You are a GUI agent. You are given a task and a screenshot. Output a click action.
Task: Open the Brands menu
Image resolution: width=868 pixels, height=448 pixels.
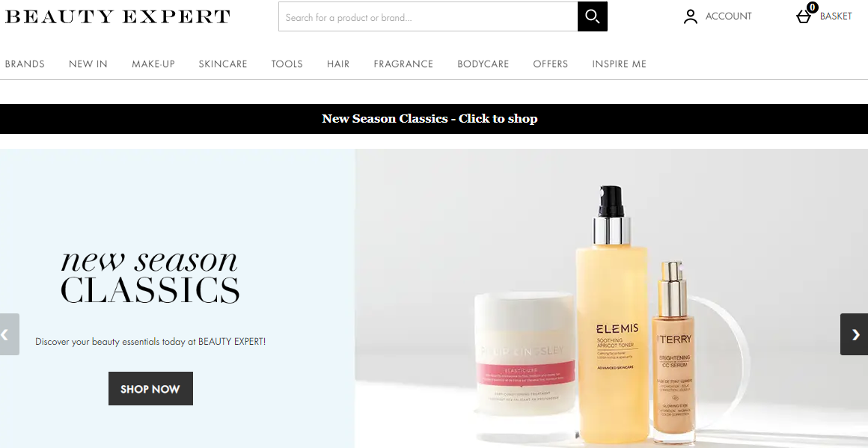coord(25,64)
